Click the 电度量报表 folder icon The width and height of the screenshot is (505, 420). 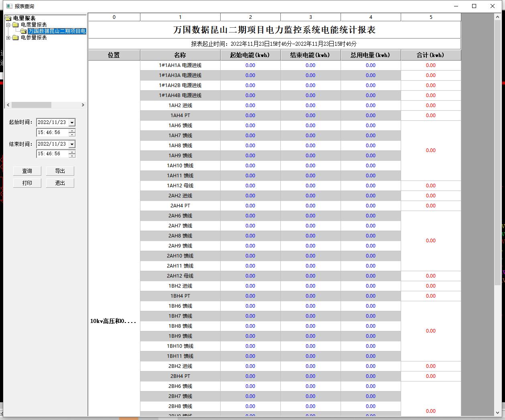pyautogui.click(x=16, y=24)
